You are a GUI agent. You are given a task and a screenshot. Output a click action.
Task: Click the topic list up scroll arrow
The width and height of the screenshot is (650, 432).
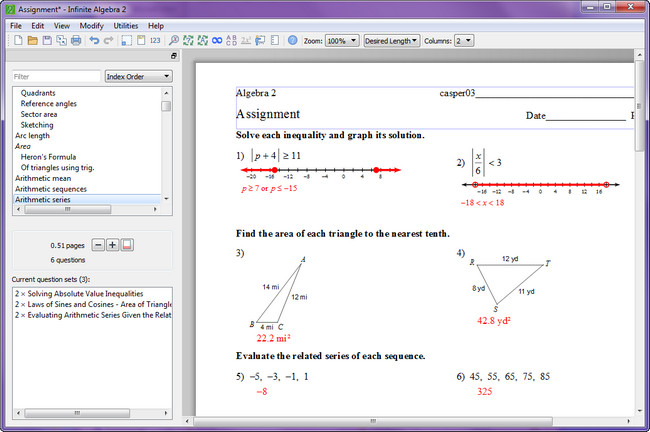[166, 93]
